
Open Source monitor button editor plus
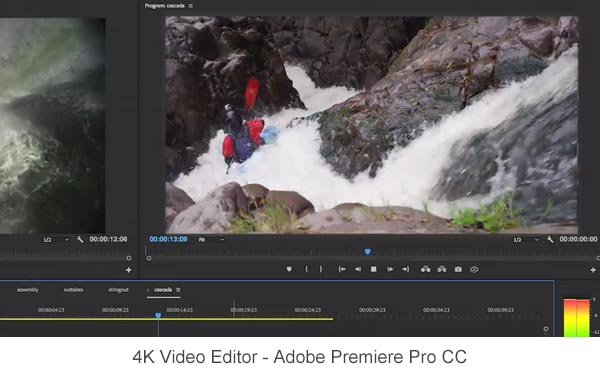pos(129,270)
